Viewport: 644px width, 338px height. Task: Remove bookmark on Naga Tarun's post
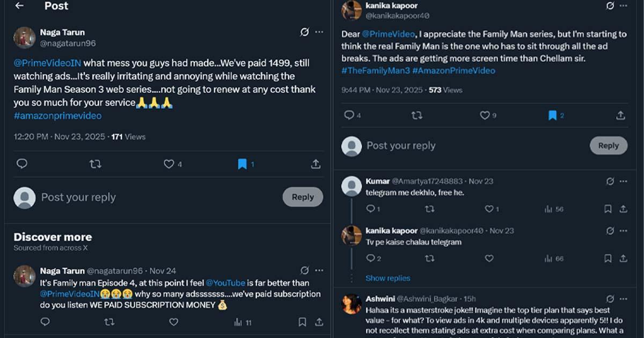[x=243, y=164]
